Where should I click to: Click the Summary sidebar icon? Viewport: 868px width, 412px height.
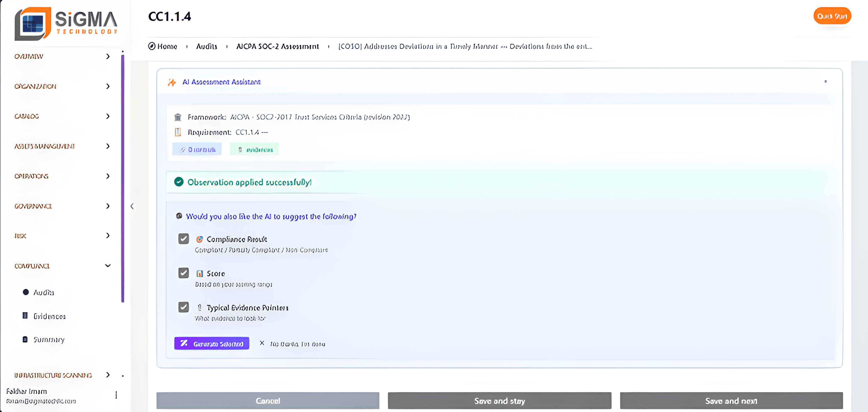(25, 339)
